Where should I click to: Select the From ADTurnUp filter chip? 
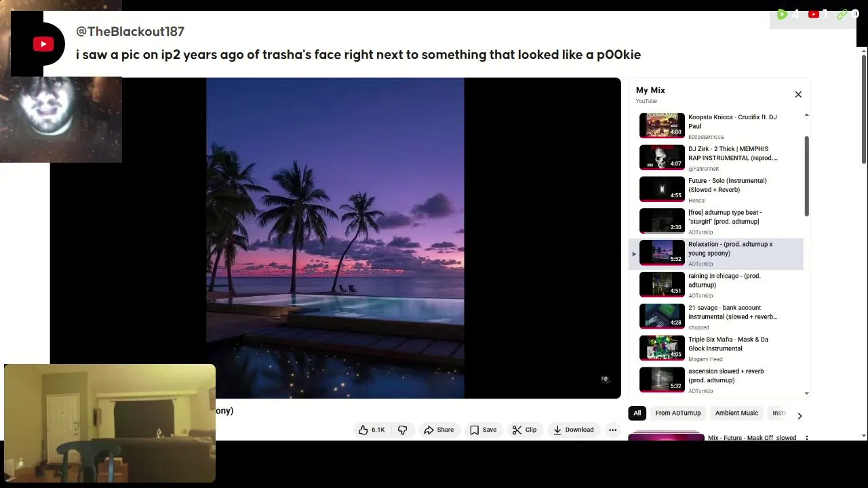(x=678, y=413)
